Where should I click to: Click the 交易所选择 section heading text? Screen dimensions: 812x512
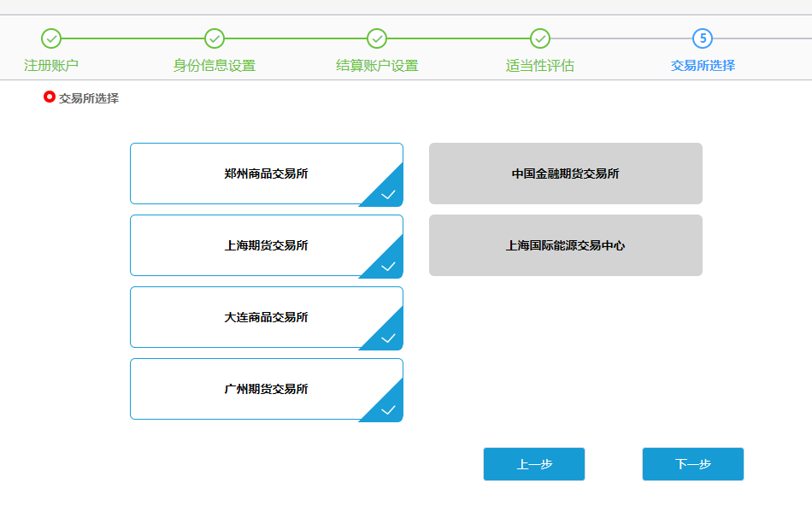coord(89,98)
